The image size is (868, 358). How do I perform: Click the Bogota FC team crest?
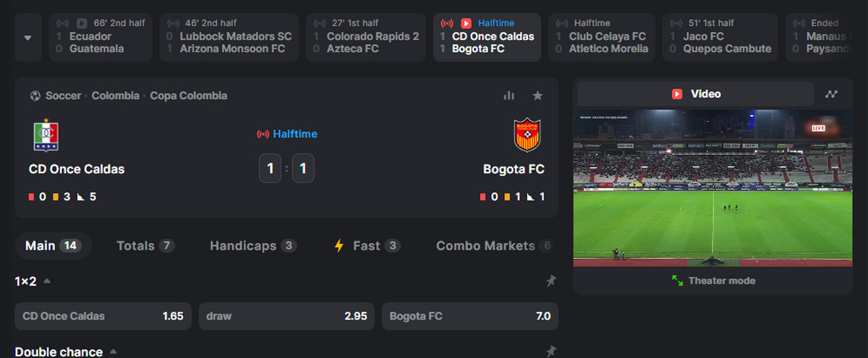tap(527, 135)
